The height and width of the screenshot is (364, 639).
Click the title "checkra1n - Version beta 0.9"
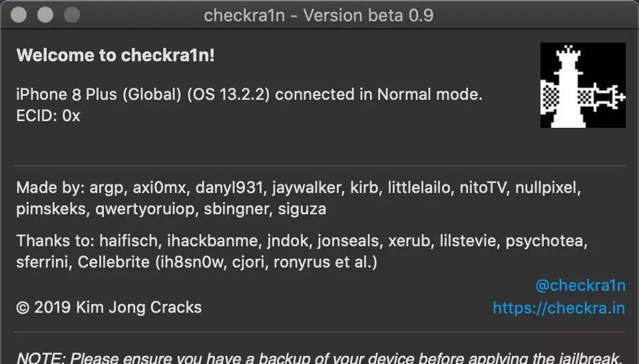[318, 15]
